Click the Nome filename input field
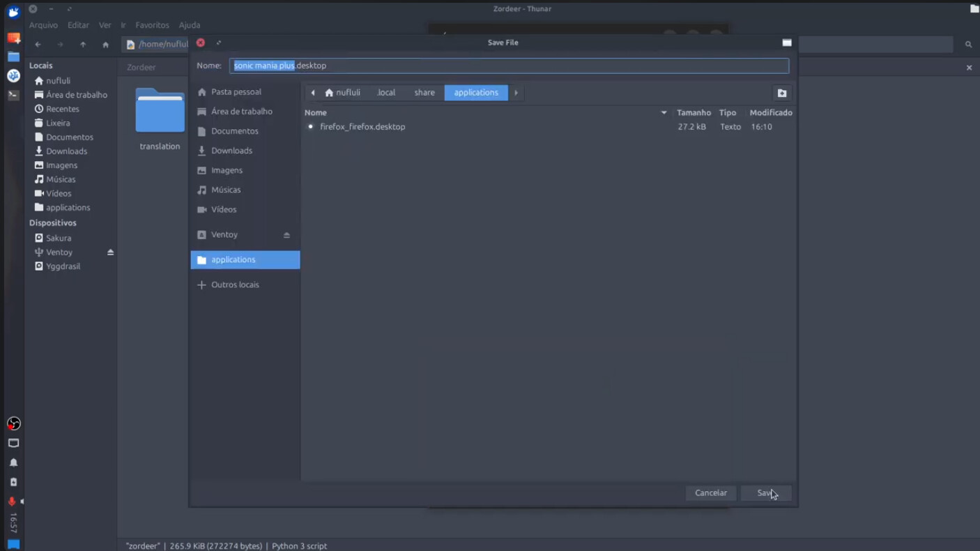The height and width of the screenshot is (551, 980). point(509,66)
